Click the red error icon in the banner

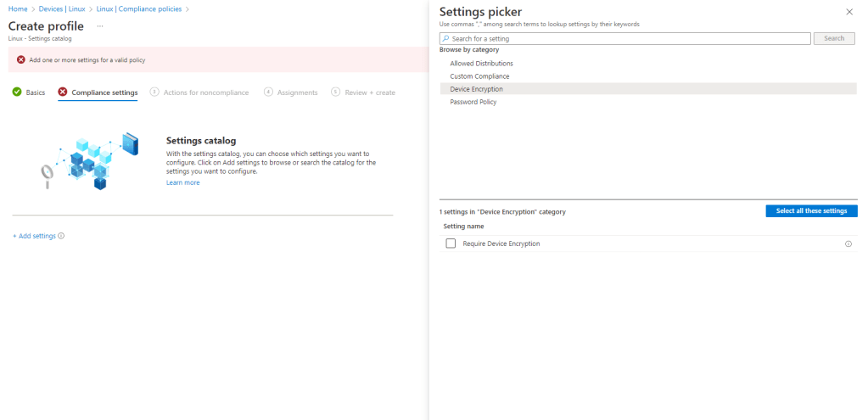(x=21, y=60)
